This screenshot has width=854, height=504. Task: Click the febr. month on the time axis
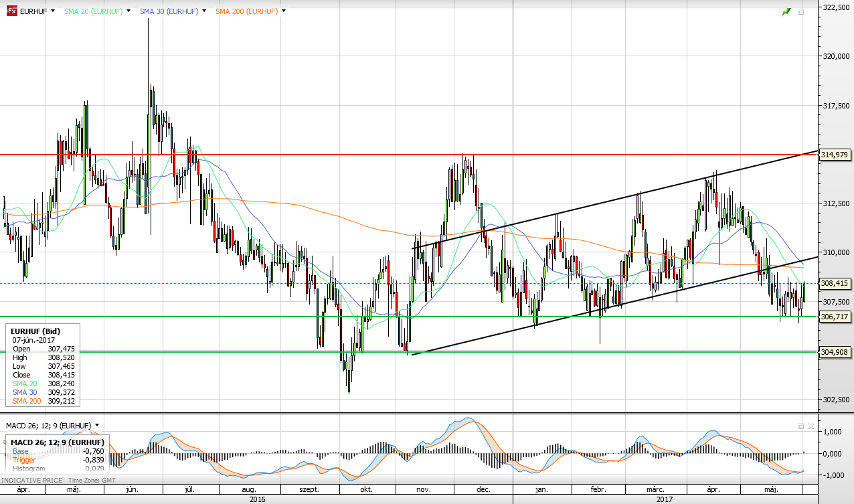tap(598, 489)
